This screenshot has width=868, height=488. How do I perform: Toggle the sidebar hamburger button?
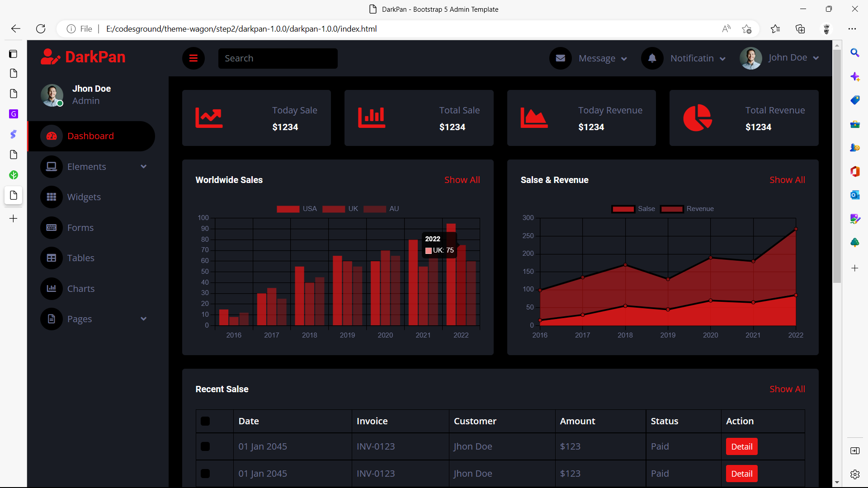pos(193,58)
